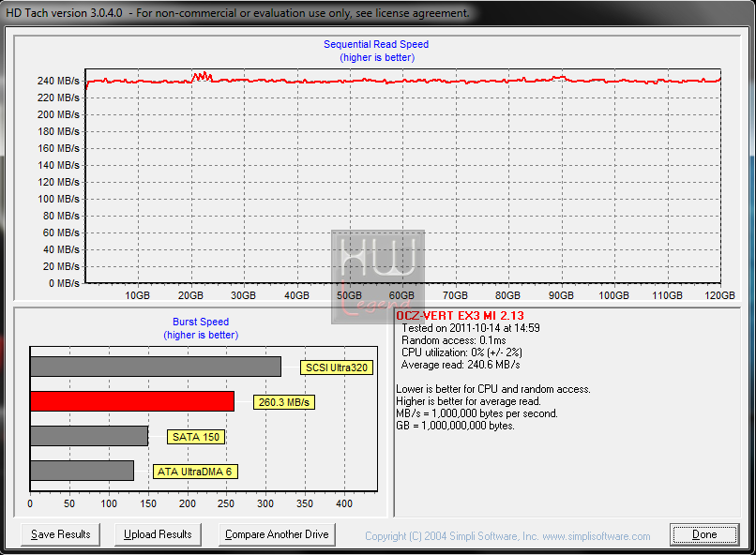
Task: Click the SATA 150 label
Action: coord(196,437)
